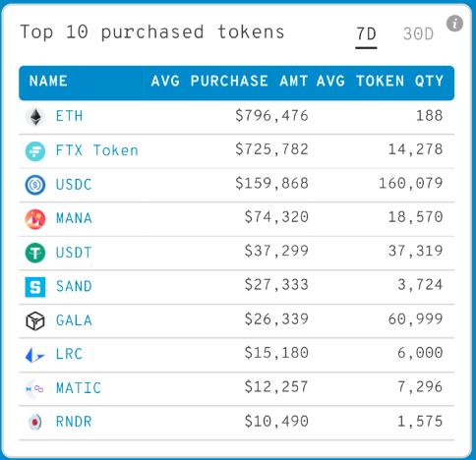Click the LRC Loopring arrow icon

(x=34, y=355)
